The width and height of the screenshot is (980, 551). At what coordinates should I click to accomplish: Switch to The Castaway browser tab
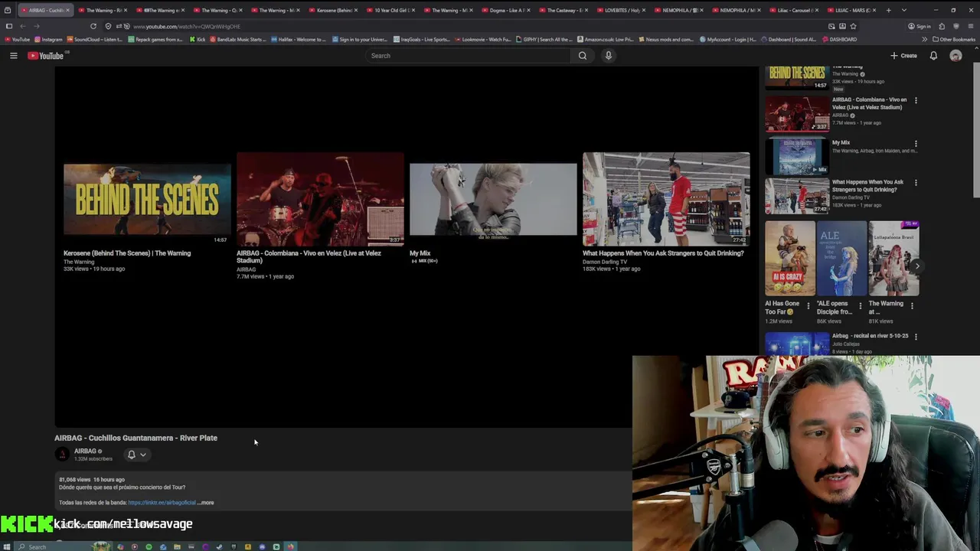[x=564, y=10]
